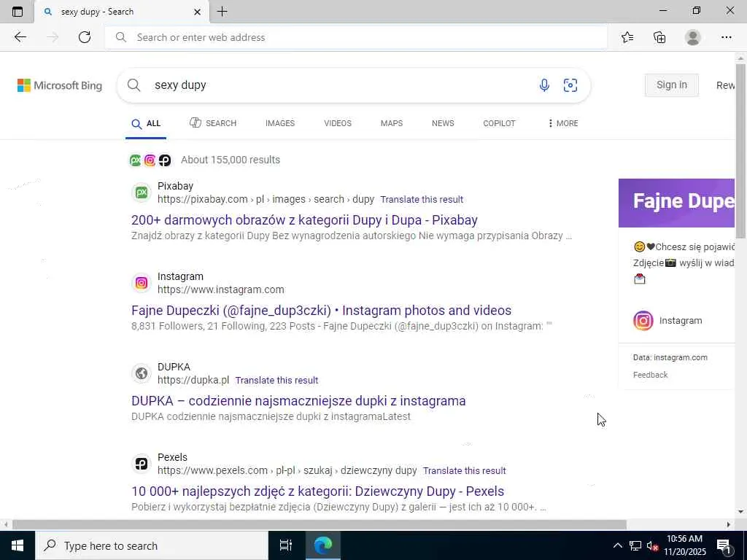The height and width of the screenshot is (560, 747).
Task: Open the Windows Start menu
Action: (18, 545)
